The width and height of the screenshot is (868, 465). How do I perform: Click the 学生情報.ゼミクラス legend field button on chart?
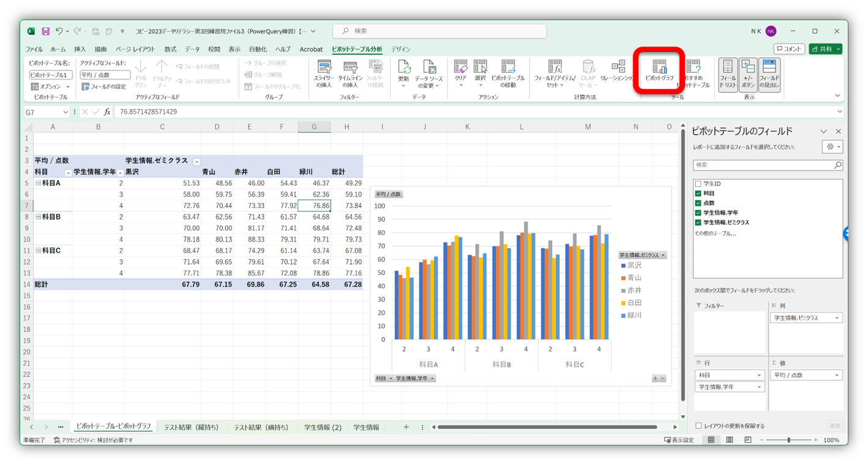tap(642, 255)
